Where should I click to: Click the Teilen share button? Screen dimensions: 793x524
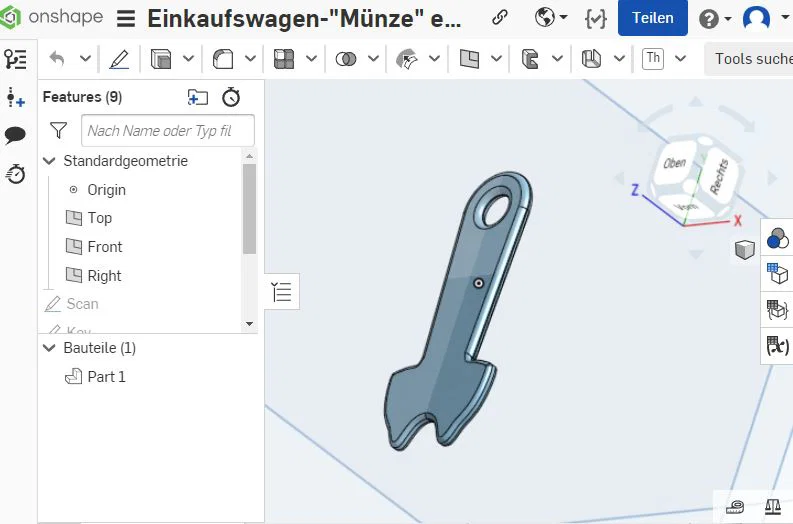point(652,18)
